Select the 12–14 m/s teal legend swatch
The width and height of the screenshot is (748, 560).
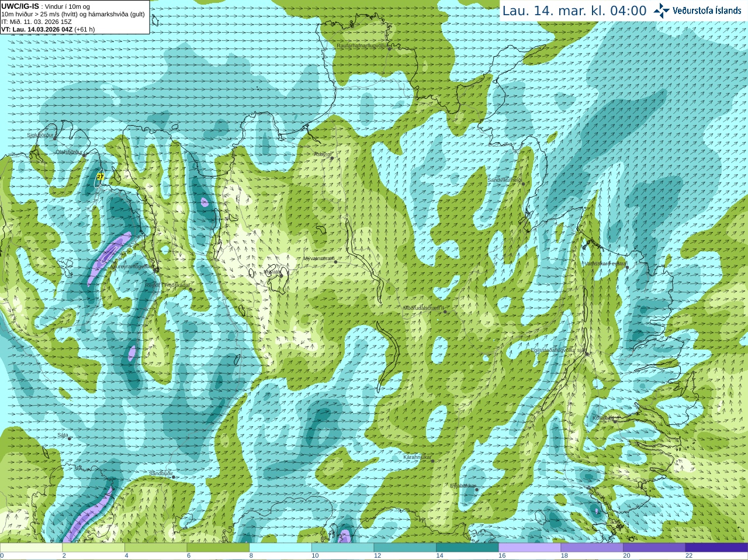405,548
